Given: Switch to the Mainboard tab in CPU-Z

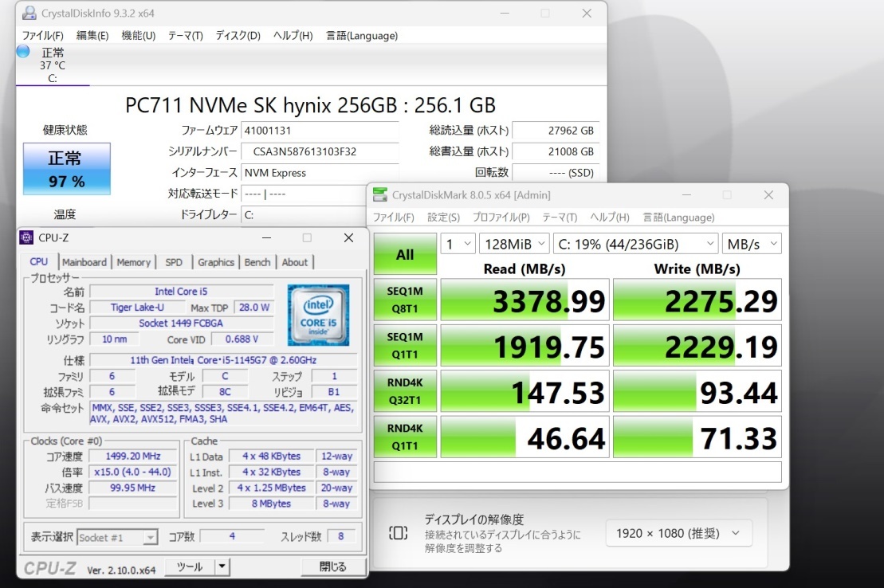Looking at the screenshot, I should (x=84, y=262).
